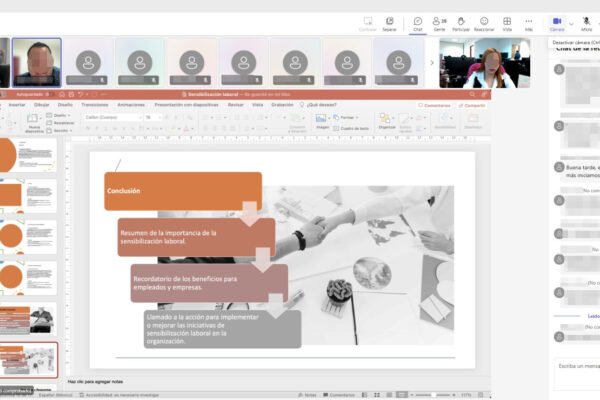This screenshot has height=400, width=600.
Task: Click the 'Recordatorio de los beneficios' box
Action: click(x=209, y=283)
